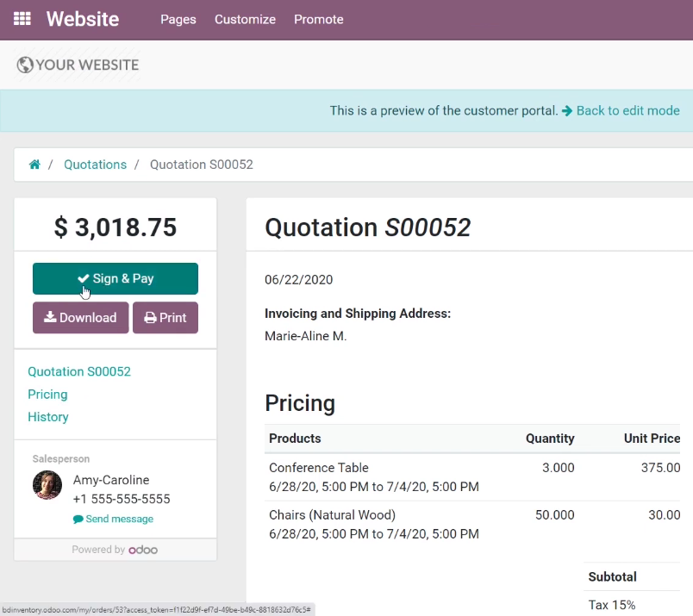This screenshot has width=693, height=616.
Task: Click the globe logo beside YOUR WEBSITE
Action: [25, 65]
